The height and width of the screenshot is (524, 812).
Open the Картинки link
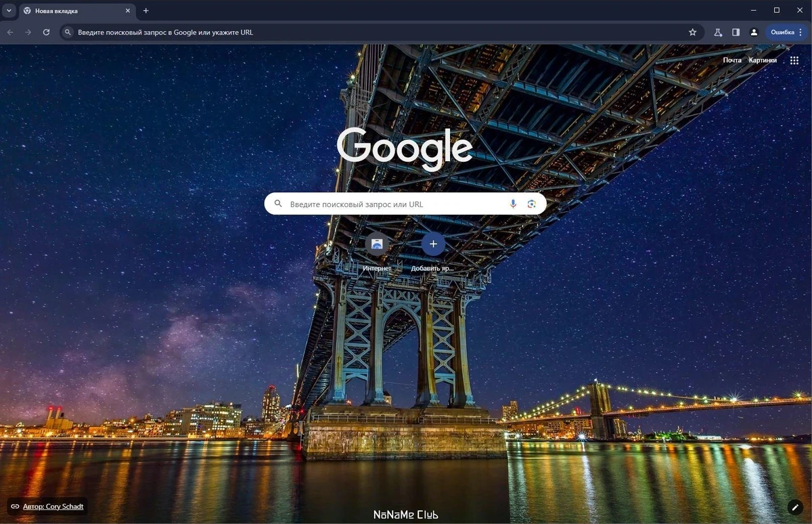[763, 60]
